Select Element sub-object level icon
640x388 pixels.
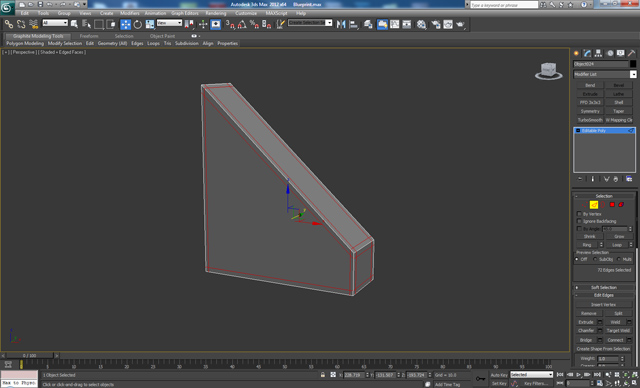pyautogui.click(x=621, y=204)
